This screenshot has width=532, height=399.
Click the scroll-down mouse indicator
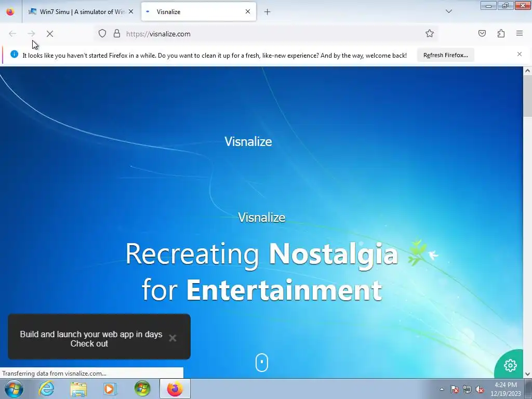point(262,363)
